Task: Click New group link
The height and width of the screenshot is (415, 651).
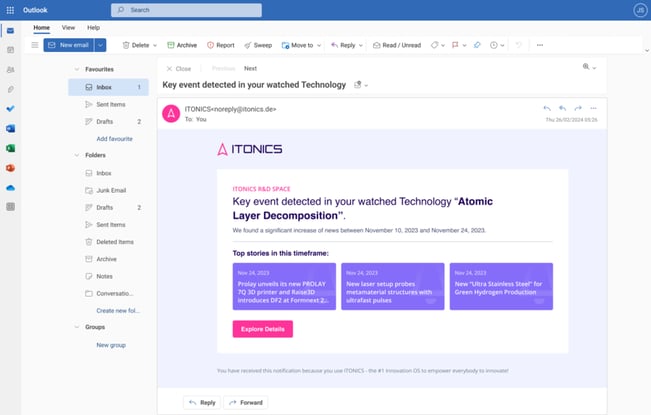Action: click(x=111, y=345)
